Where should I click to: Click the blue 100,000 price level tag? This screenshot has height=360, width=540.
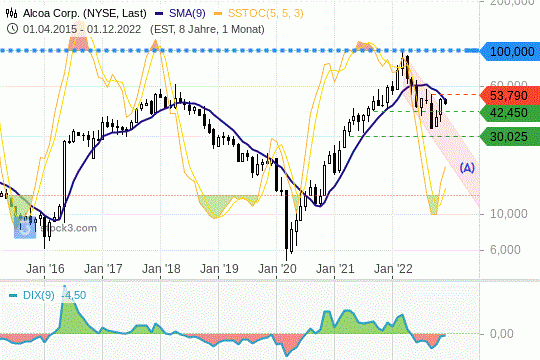510,52
